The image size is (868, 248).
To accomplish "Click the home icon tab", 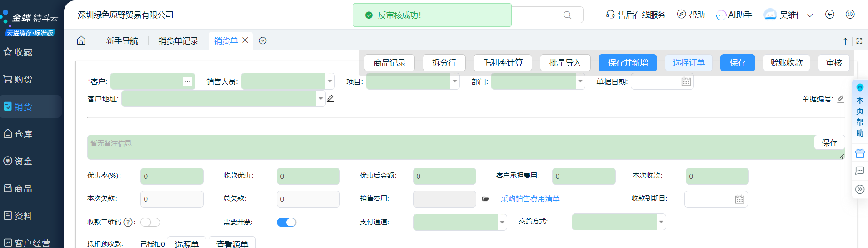I will pos(81,40).
